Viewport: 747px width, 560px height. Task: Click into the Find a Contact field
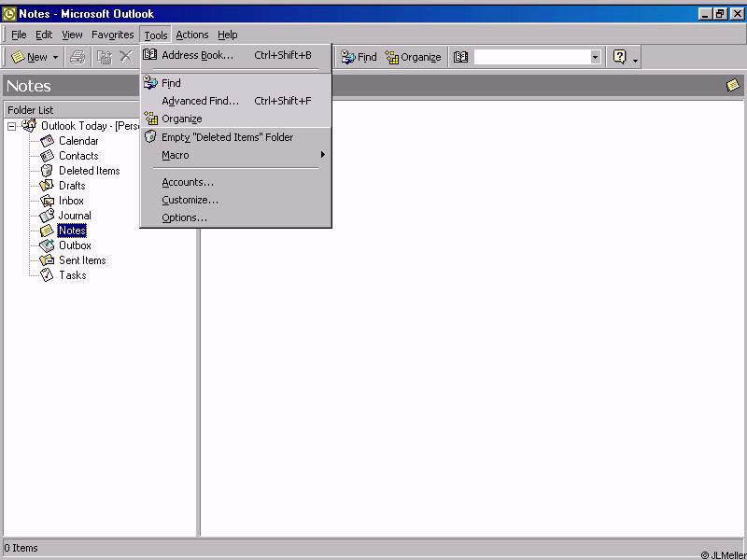tap(532, 57)
